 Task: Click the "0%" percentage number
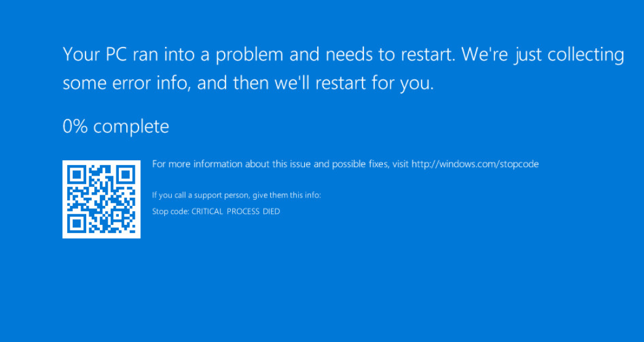point(75,126)
